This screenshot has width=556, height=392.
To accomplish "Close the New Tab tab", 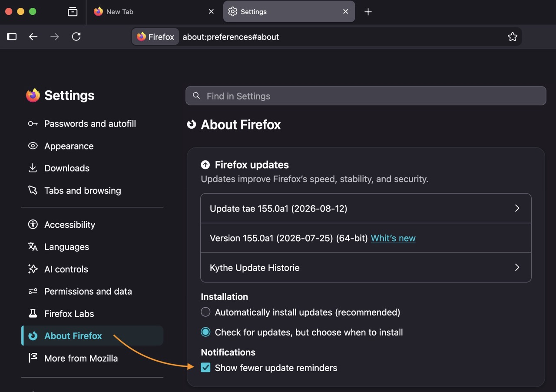I will (211, 12).
